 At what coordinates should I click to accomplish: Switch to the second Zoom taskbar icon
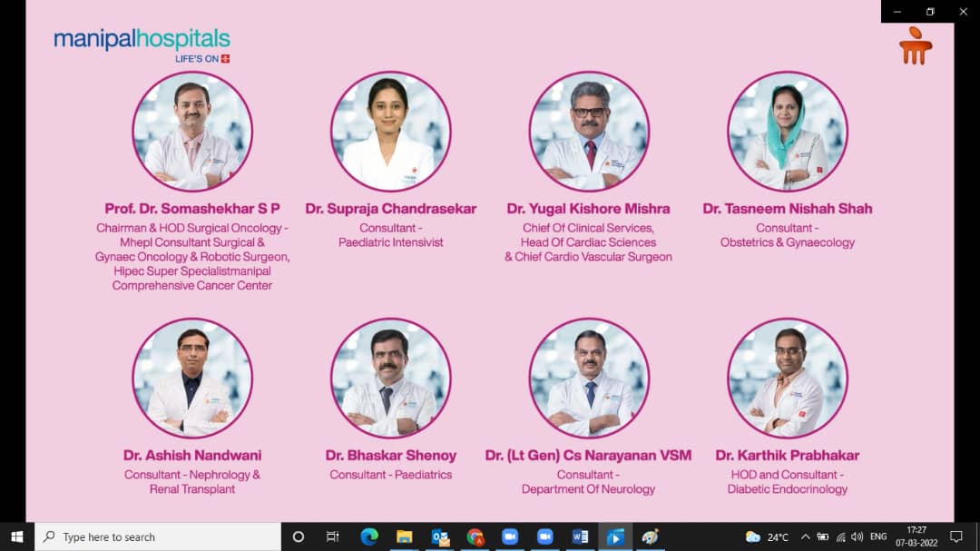(545, 536)
